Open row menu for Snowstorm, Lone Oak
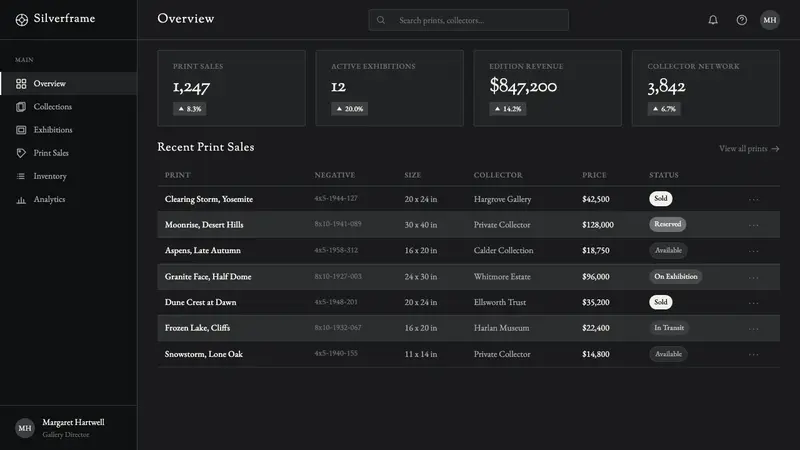800x450 pixels. tap(754, 355)
